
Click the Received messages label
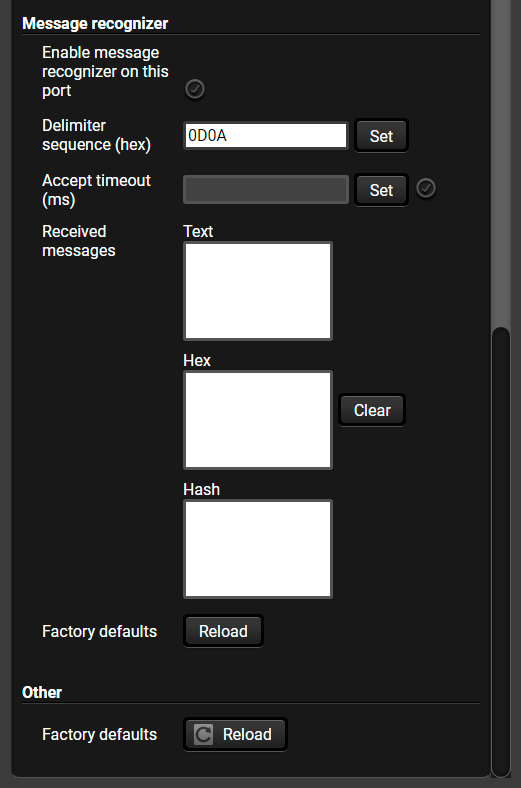78,241
